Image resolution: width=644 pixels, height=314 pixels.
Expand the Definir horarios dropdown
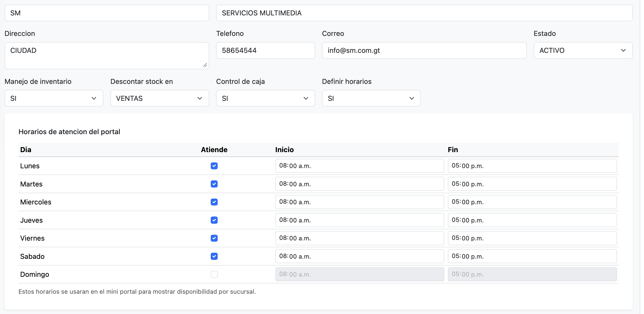[x=371, y=98]
